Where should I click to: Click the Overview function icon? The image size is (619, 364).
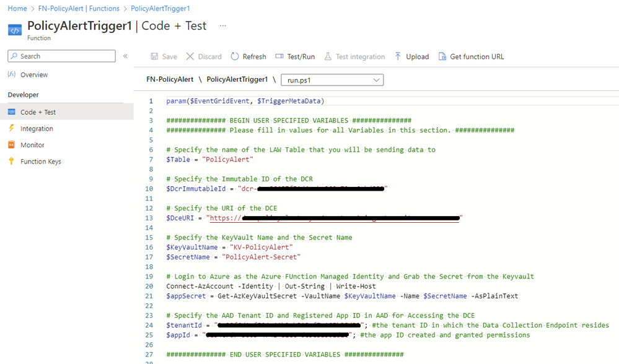coord(11,74)
